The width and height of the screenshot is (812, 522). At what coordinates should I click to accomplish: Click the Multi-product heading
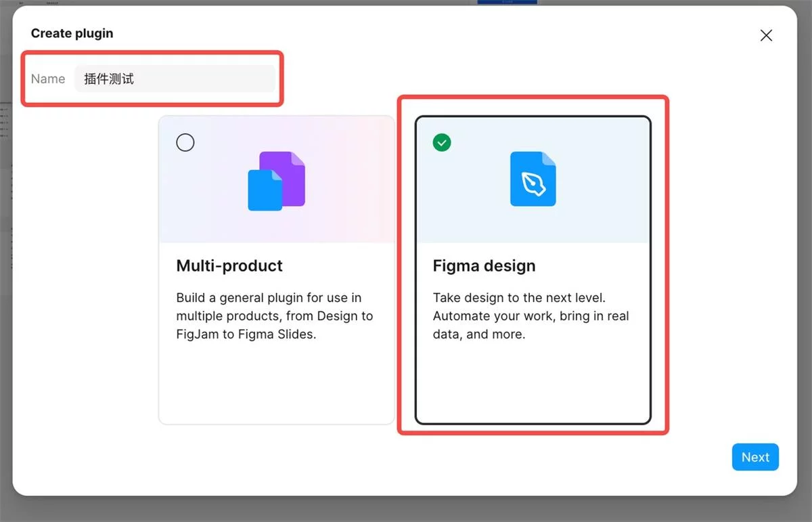tap(229, 266)
